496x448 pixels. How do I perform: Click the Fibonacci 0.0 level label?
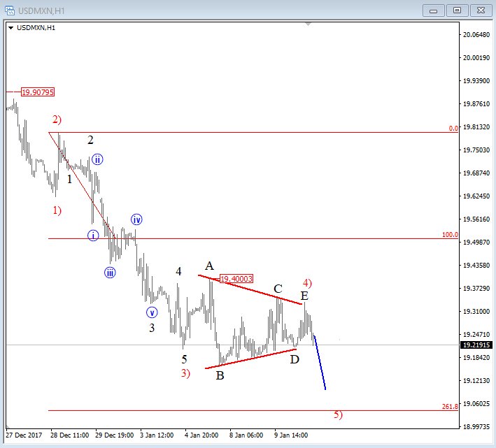coord(453,129)
